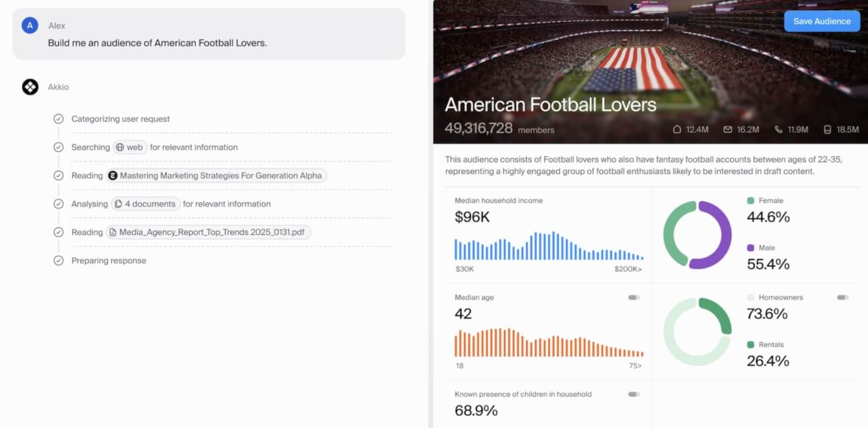The height and width of the screenshot is (428, 868).
Task: Click the email envelope count icon
Action: point(728,130)
